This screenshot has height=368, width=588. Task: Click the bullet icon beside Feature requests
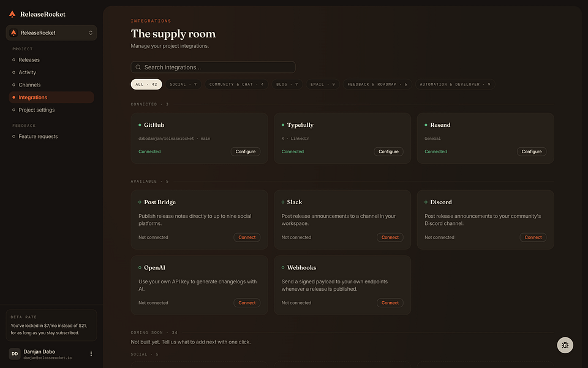point(14,136)
